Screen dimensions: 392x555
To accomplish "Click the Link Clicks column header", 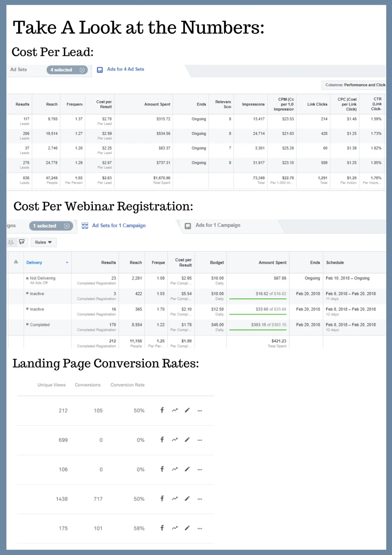I will click(x=317, y=104).
